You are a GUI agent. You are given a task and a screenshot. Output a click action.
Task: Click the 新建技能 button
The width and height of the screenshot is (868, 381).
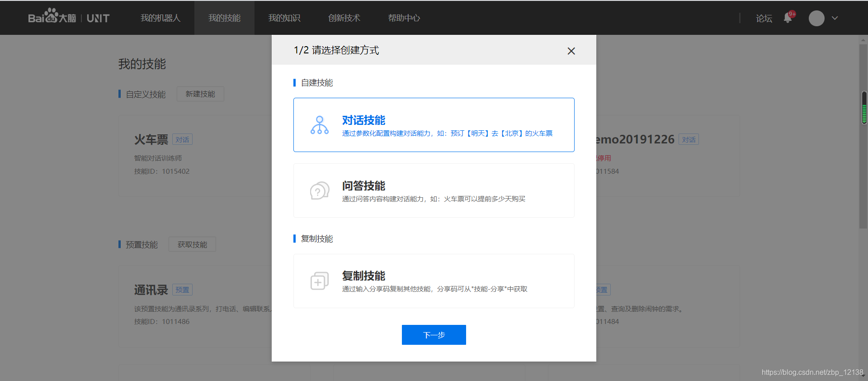point(200,94)
